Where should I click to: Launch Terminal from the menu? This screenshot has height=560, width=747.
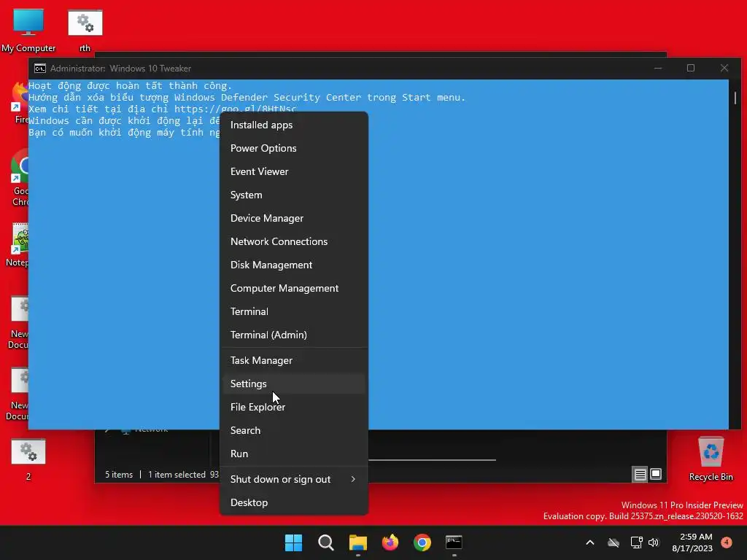tap(294, 311)
